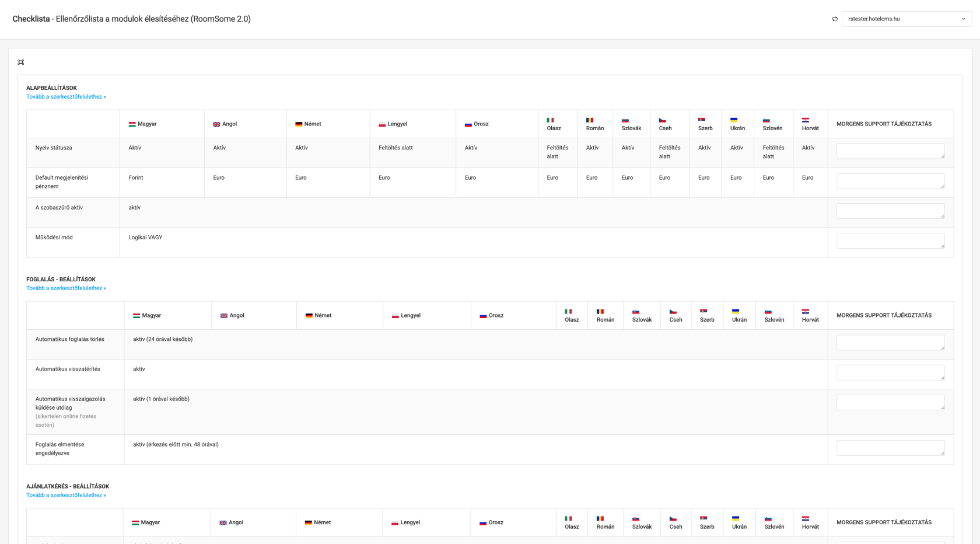Click the Polish flag in Foglalás table header

(x=395, y=316)
